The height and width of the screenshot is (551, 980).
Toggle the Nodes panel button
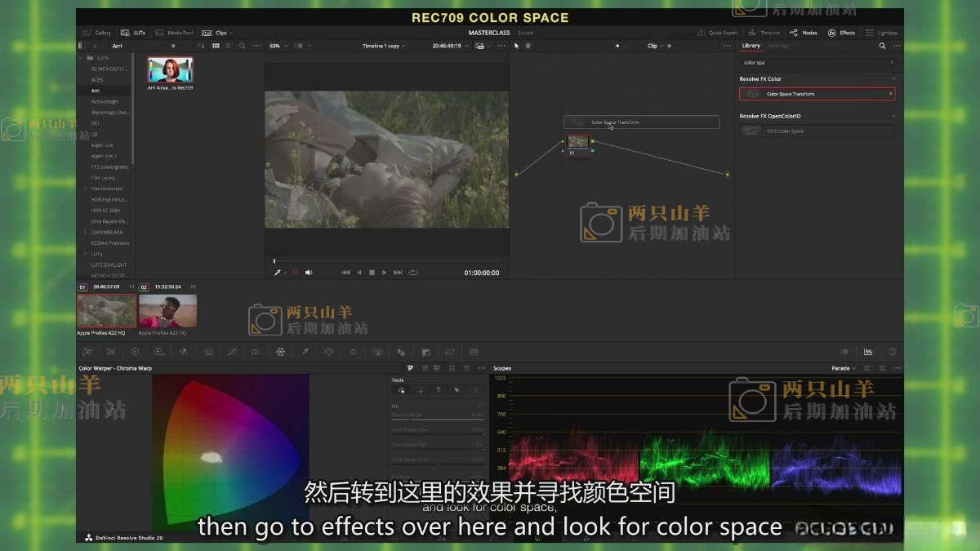pos(804,33)
